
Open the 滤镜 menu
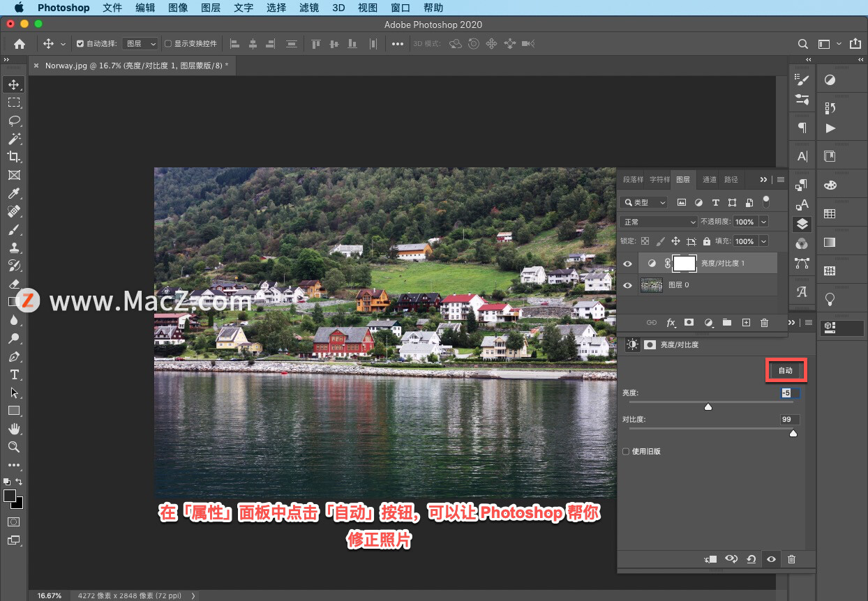tap(309, 8)
